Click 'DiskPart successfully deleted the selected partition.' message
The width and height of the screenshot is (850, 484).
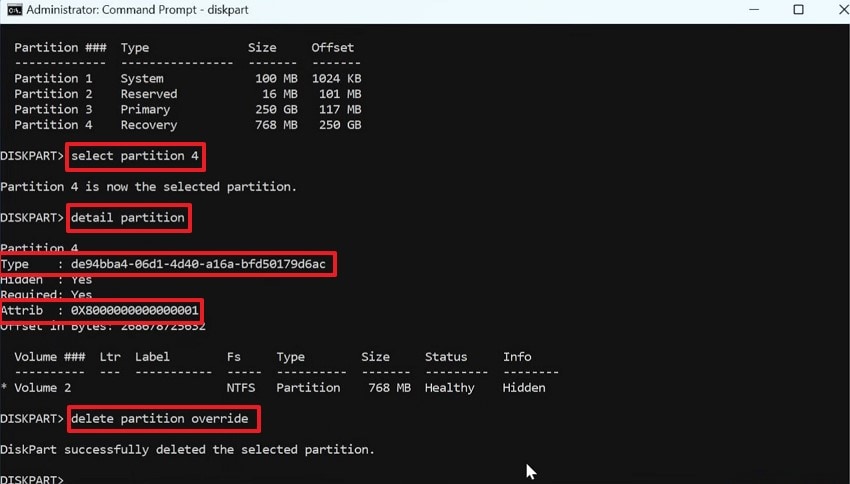(188, 450)
